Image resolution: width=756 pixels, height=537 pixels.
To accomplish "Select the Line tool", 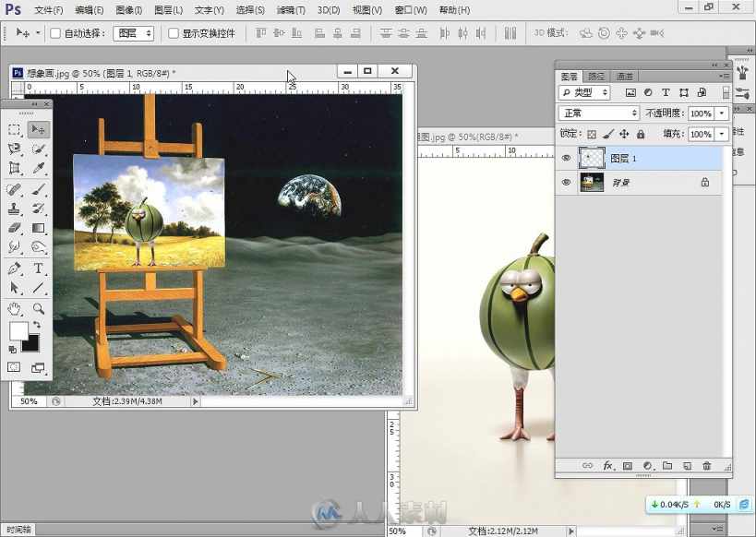I will (x=38, y=288).
